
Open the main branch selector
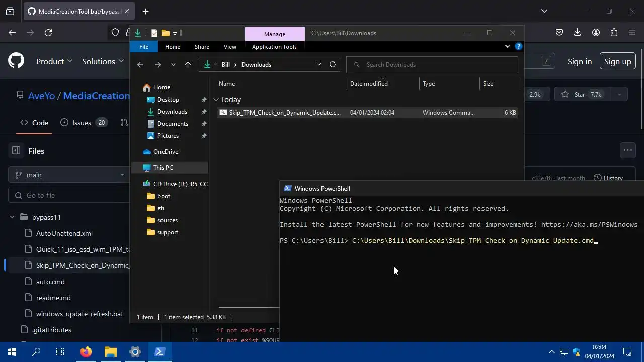(x=69, y=175)
